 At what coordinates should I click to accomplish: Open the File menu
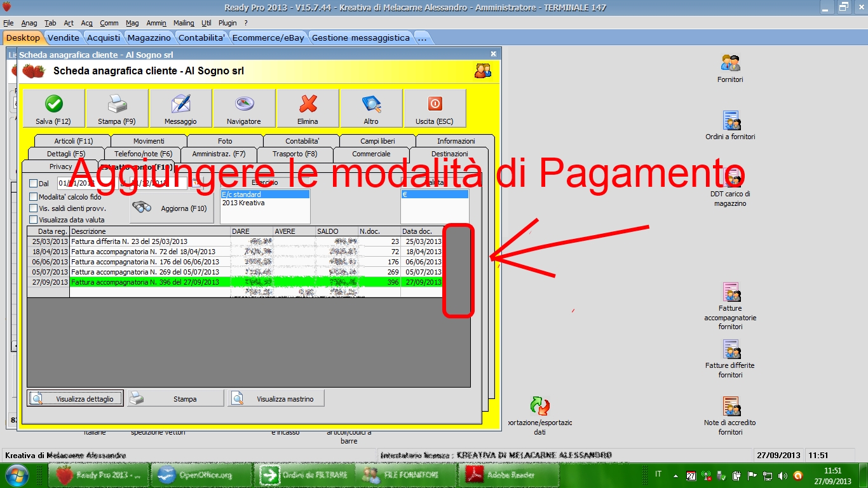8,23
